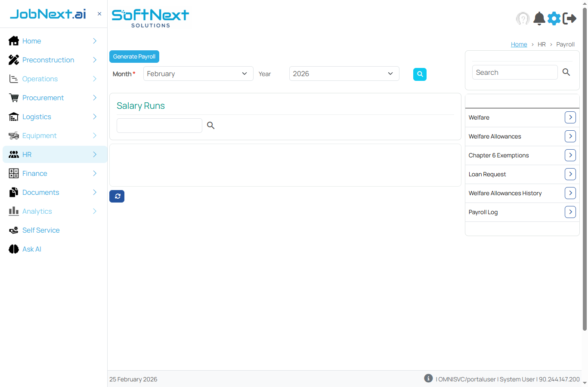This screenshot has width=588, height=387.
Task: Open the Month dropdown showing February
Action: click(198, 74)
